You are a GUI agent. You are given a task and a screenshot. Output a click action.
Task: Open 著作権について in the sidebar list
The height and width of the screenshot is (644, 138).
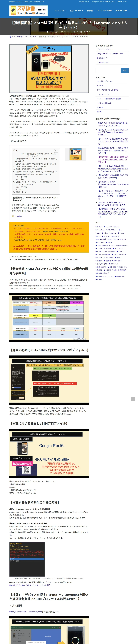click(102, 58)
